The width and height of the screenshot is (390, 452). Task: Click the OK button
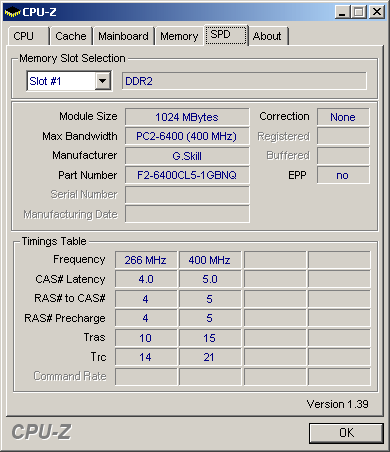(x=346, y=433)
